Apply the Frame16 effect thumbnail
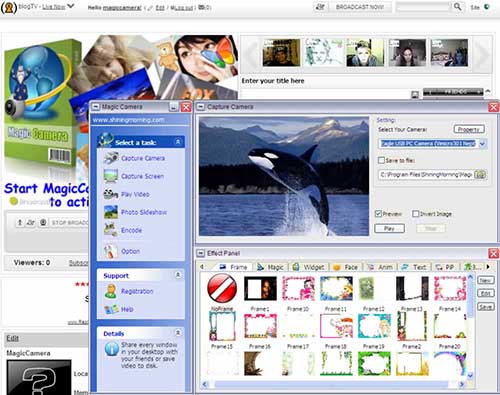Image resolution: width=500 pixels, height=395 pixels. pyautogui.click(x=260, y=326)
